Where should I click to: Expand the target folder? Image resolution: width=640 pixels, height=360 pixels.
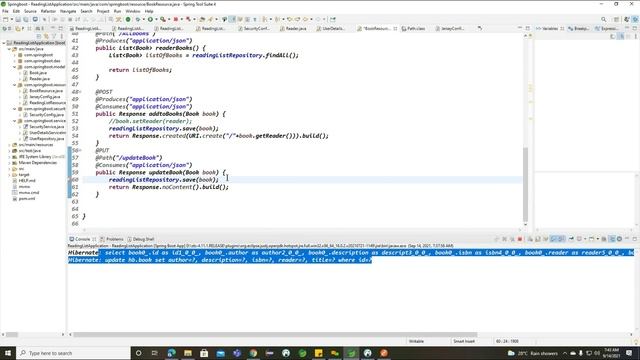[9, 175]
